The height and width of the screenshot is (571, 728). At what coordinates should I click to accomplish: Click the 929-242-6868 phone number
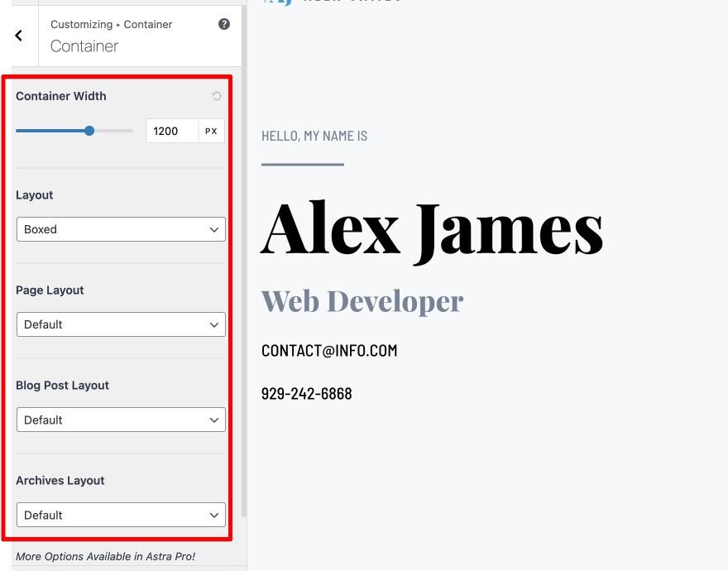tap(306, 393)
